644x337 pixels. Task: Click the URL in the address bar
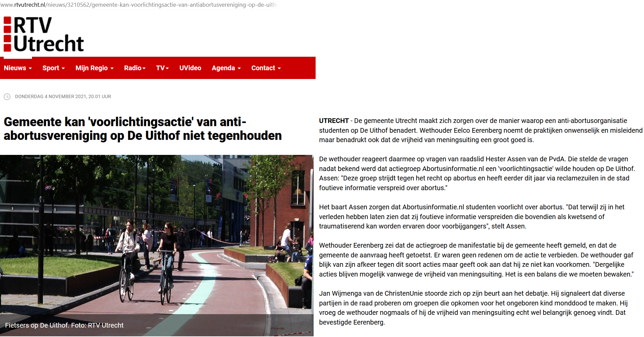[x=138, y=5]
